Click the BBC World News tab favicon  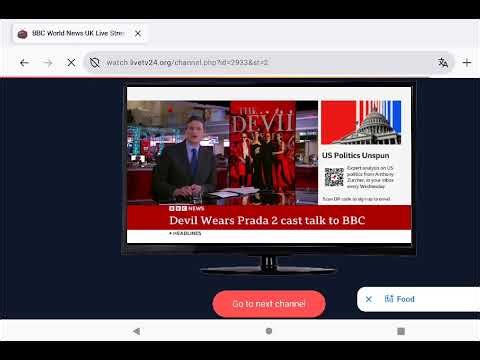pos(22,34)
